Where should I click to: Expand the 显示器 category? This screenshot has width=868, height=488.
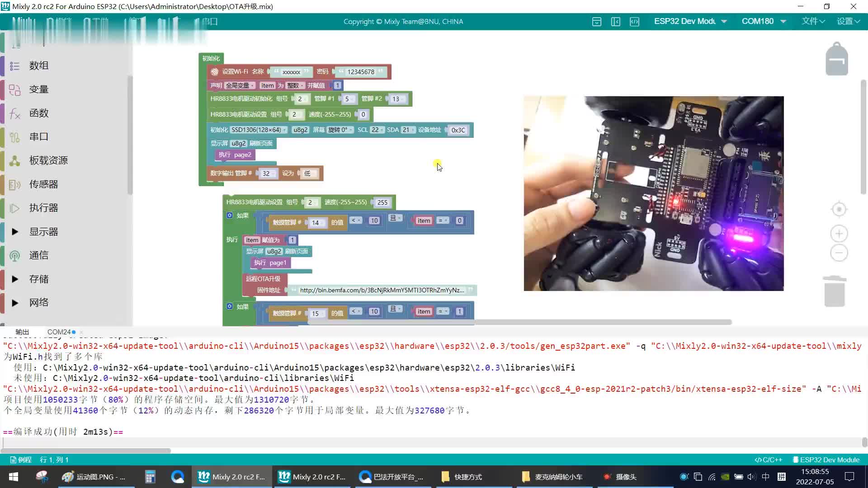[15, 232]
